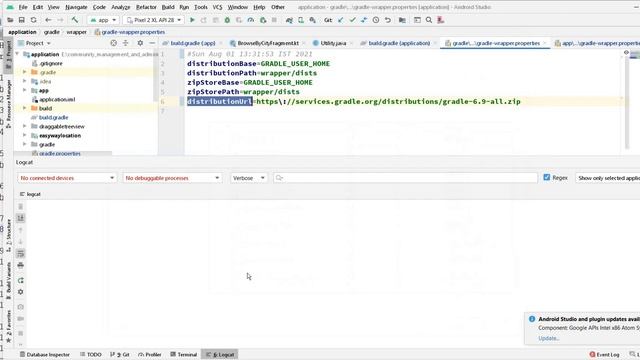Expand the easywaylocation module

(24, 135)
